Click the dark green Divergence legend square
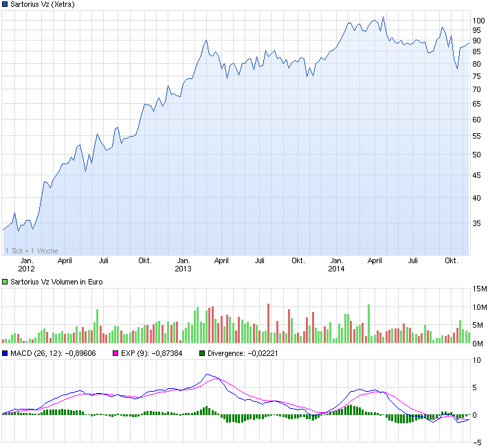 [x=202, y=353]
